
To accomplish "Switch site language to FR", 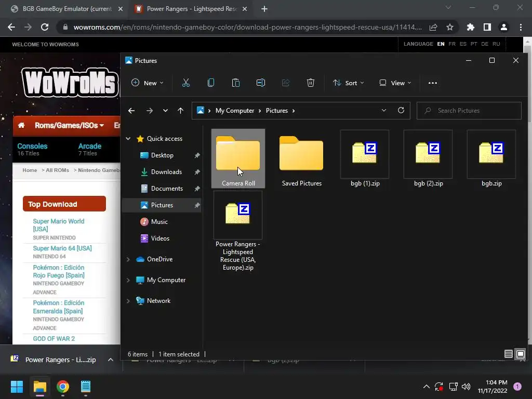I will tap(452, 44).
